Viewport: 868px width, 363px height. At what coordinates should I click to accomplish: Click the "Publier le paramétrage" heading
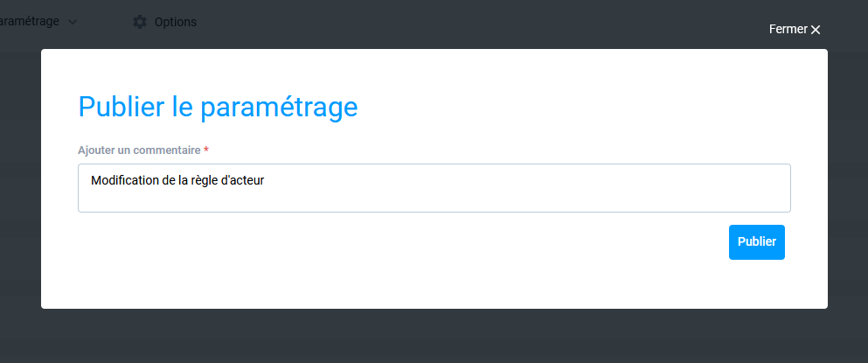click(218, 107)
